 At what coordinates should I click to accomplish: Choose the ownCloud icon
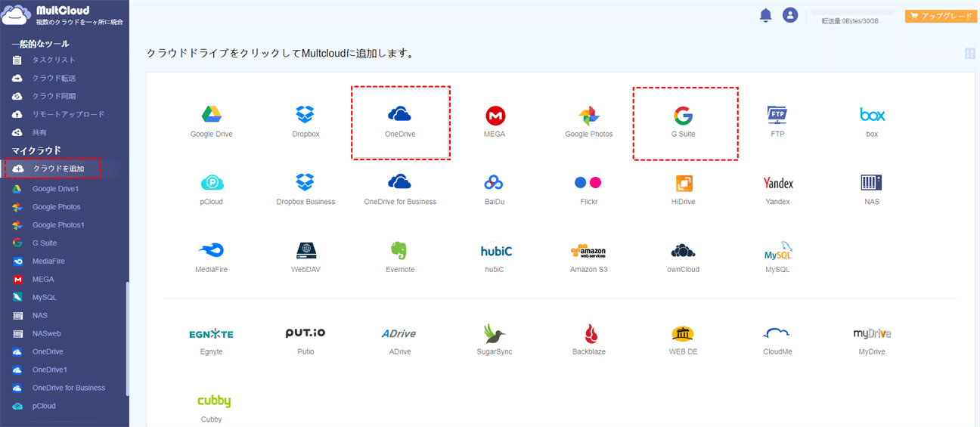click(684, 258)
